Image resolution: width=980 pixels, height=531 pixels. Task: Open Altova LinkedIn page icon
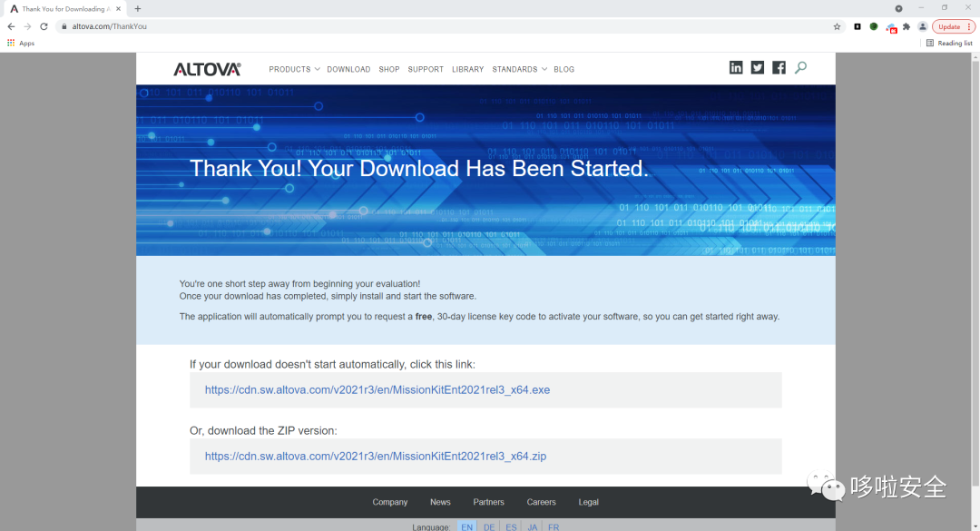click(736, 67)
